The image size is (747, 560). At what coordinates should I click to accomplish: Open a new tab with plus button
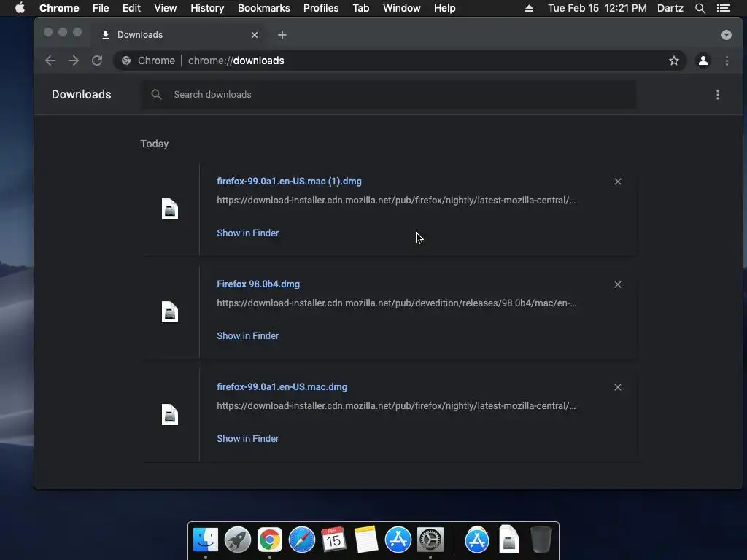pyautogui.click(x=282, y=35)
